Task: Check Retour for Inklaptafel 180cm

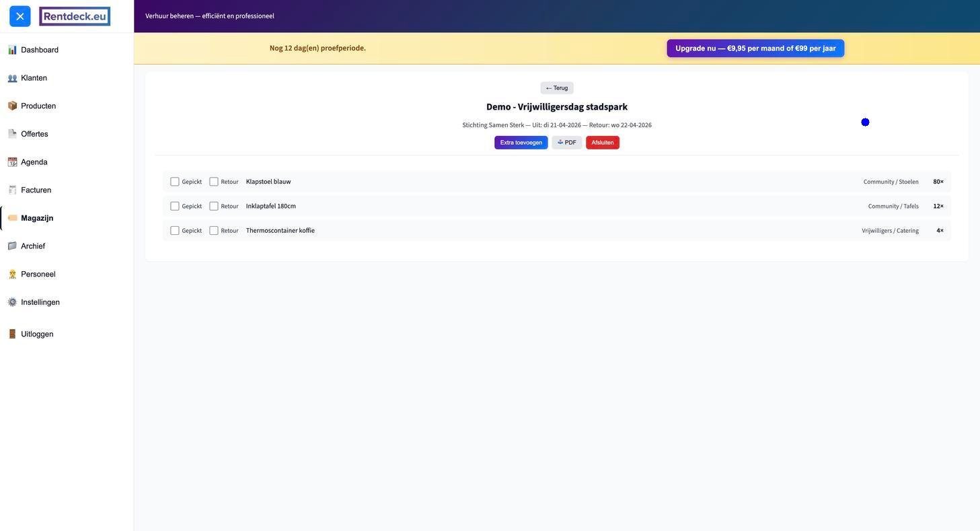Action: [214, 206]
